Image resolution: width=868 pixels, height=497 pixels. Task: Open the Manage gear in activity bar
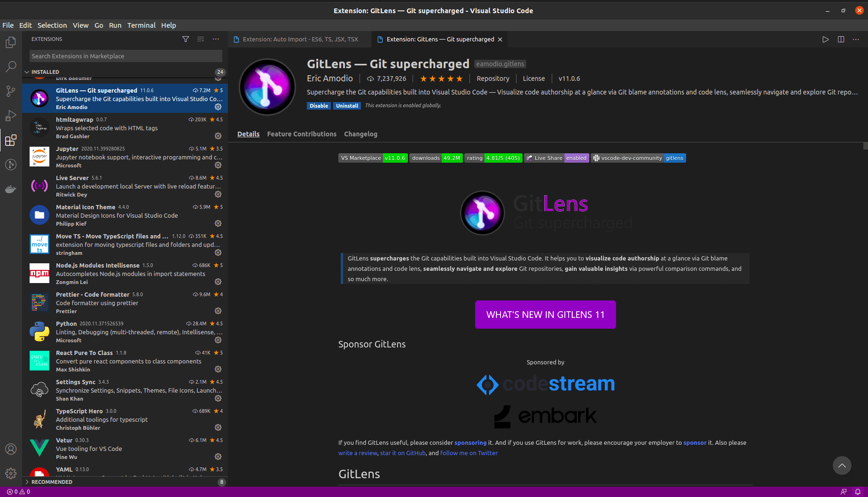coord(11,473)
